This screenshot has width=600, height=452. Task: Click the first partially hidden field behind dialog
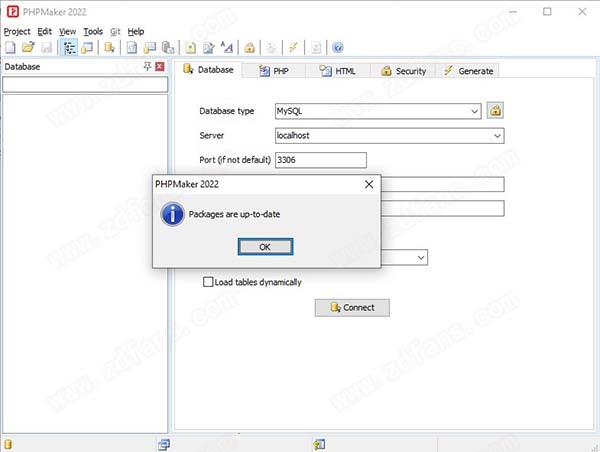pyautogui.click(x=442, y=184)
